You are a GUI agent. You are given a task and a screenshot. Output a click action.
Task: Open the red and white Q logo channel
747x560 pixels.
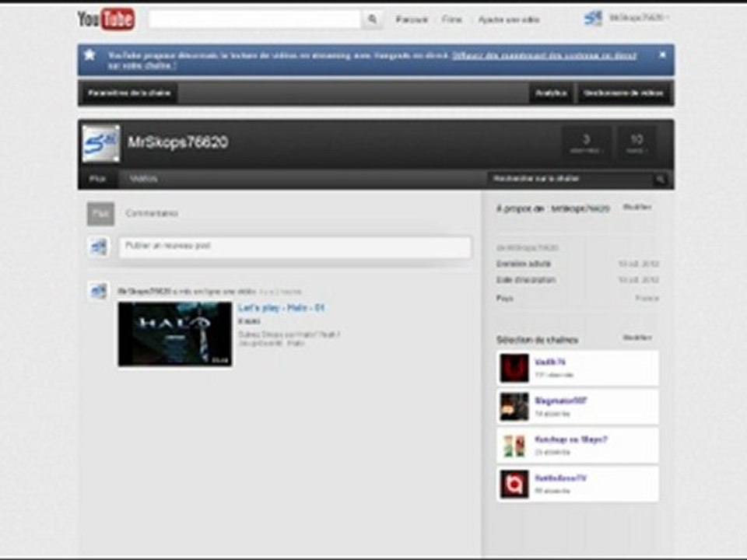514,485
